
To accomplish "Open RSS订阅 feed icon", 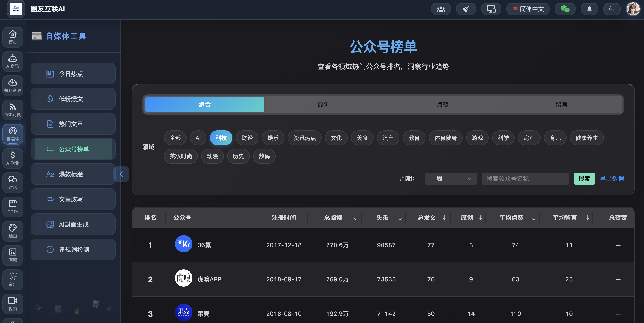I will 13,110.
